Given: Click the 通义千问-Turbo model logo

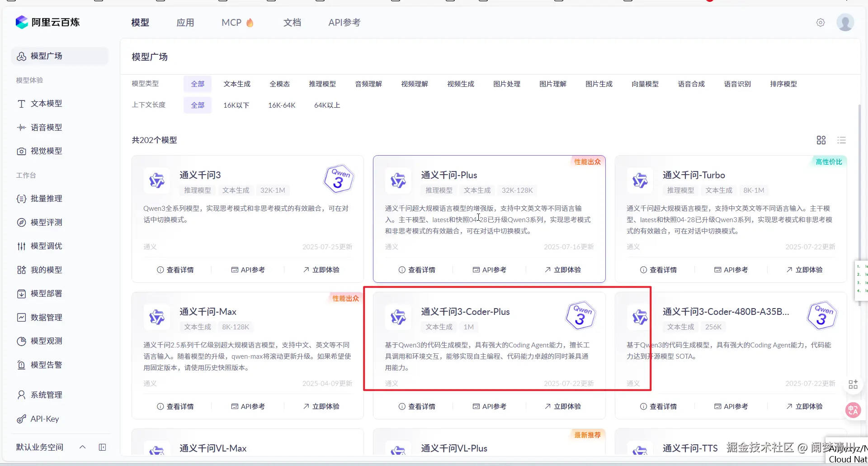Looking at the screenshot, I should (640, 181).
